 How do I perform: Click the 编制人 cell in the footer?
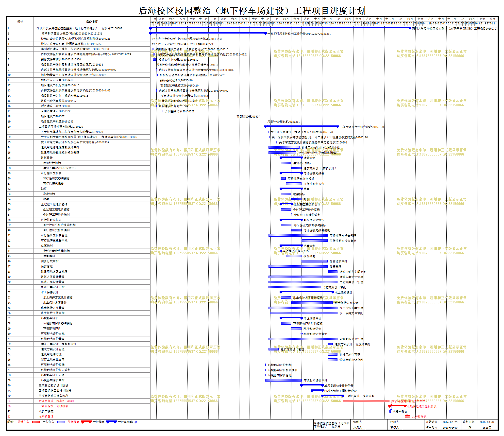[357, 422]
